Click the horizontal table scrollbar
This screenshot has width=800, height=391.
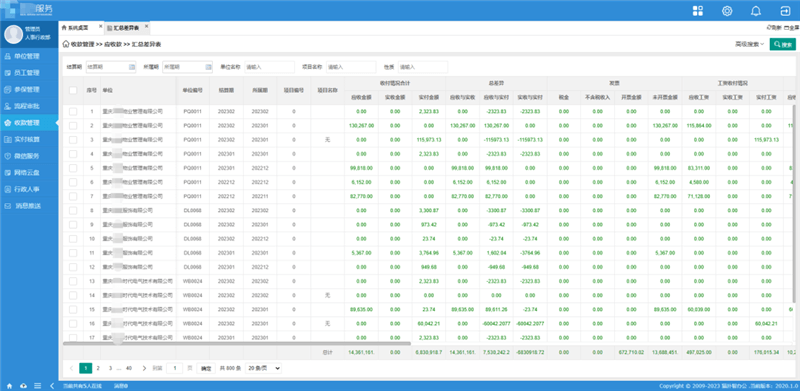(237, 344)
